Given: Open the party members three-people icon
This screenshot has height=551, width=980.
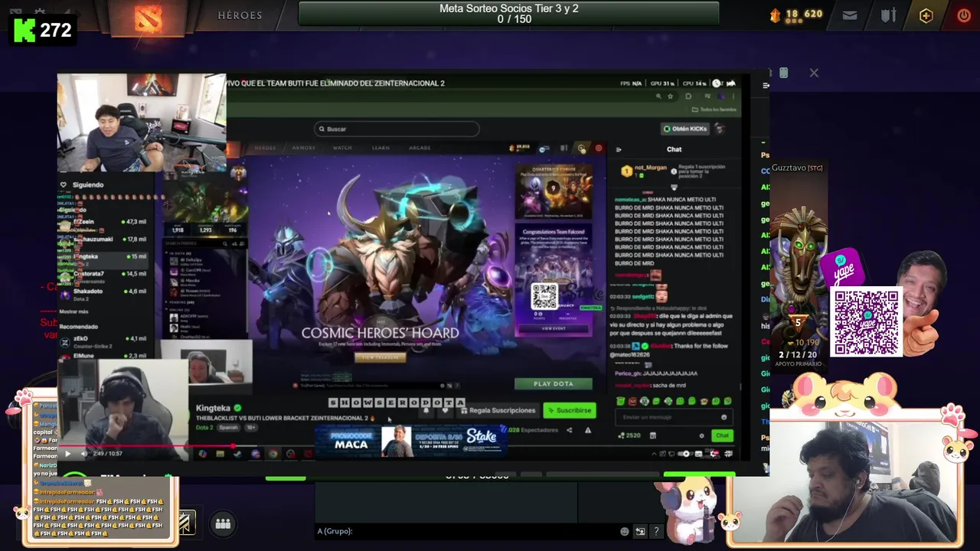Looking at the screenshot, I should coord(223,523).
